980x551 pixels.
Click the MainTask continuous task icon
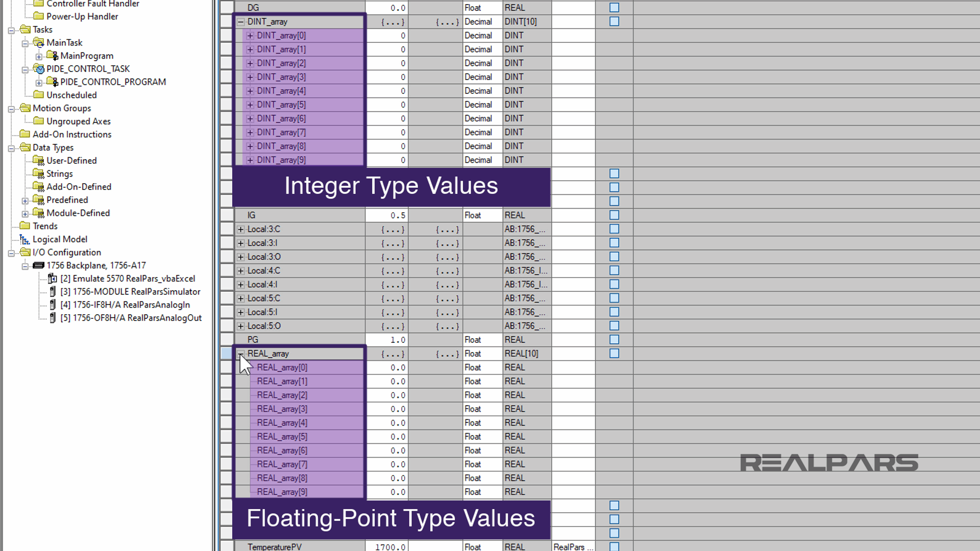[38, 42]
